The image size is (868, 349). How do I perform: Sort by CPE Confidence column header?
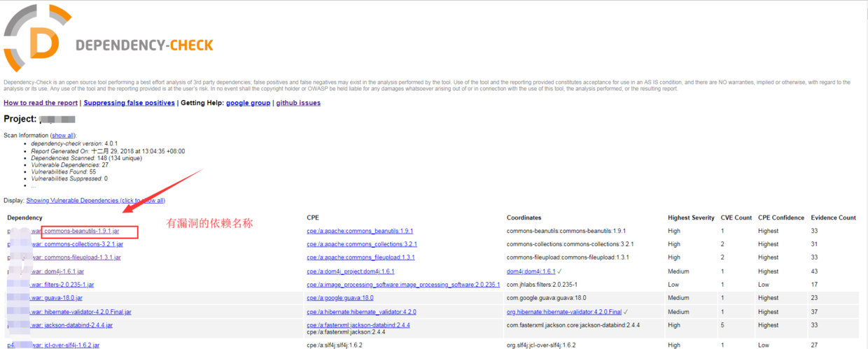point(780,218)
